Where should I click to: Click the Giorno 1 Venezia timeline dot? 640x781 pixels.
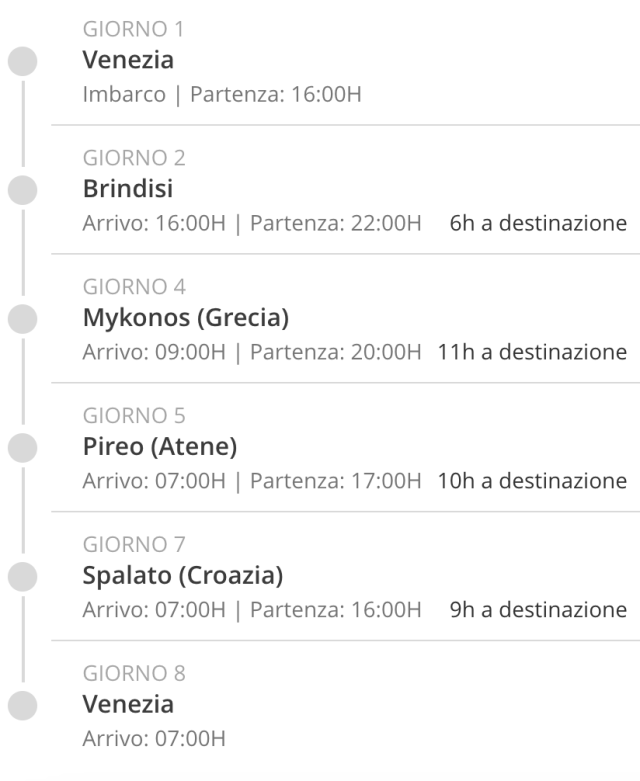22,61
